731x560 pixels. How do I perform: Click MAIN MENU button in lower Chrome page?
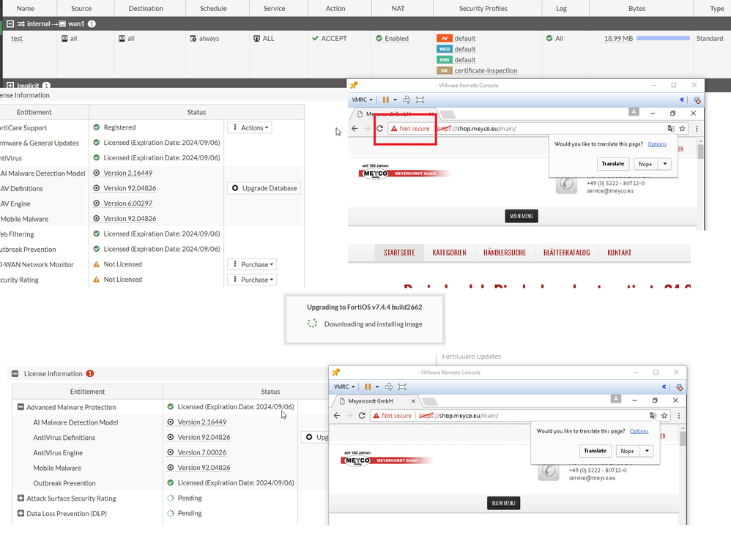pyautogui.click(x=503, y=503)
